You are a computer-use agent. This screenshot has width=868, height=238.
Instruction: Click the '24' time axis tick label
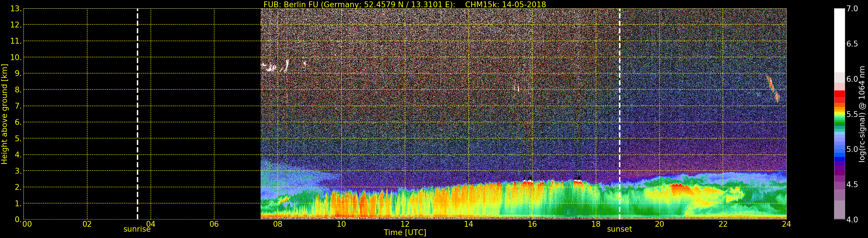point(786,224)
